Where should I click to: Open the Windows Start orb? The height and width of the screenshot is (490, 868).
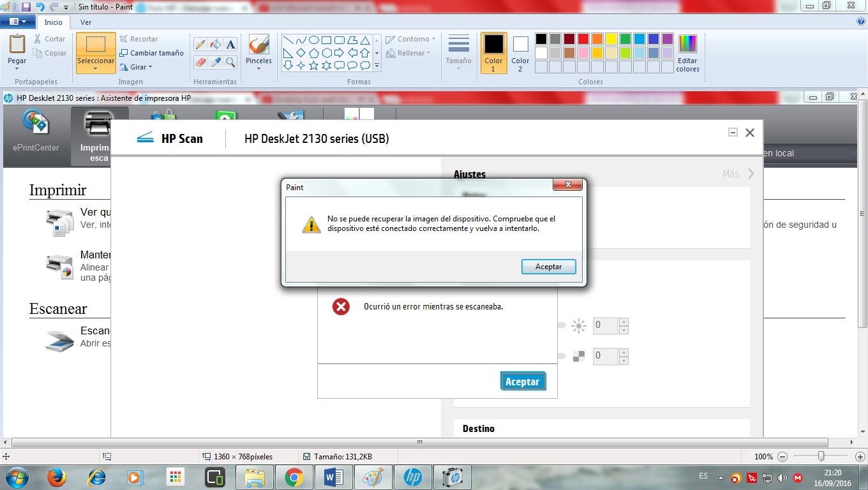click(17, 477)
